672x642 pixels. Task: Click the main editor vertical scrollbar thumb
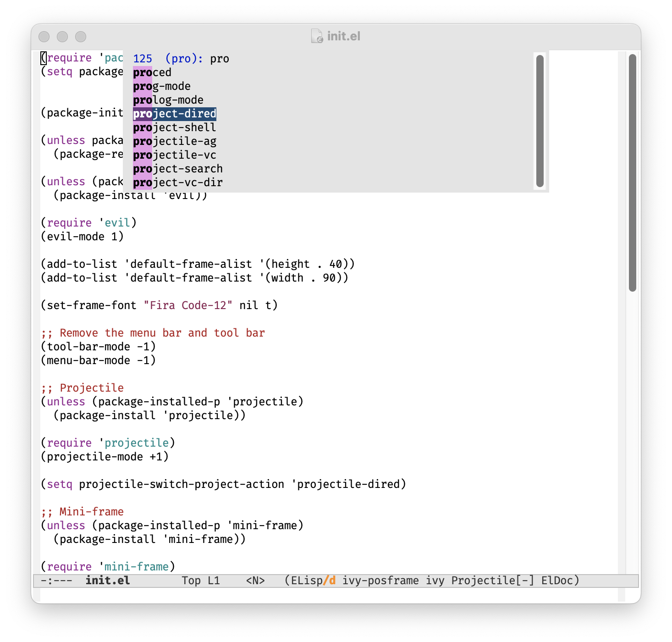pos(633,173)
